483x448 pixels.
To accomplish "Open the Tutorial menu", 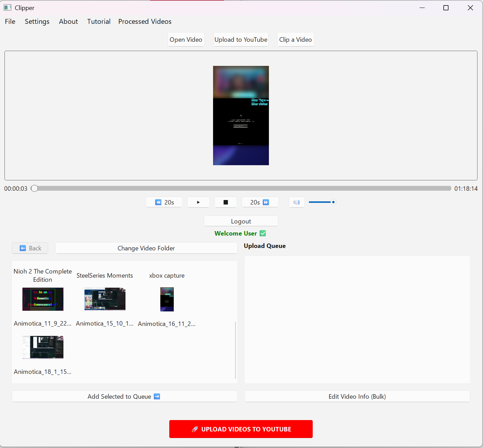I will (x=99, y=21).
